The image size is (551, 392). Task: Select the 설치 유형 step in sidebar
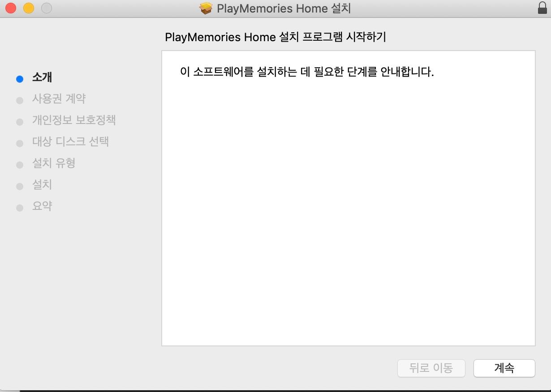click(x=53, y=163)
